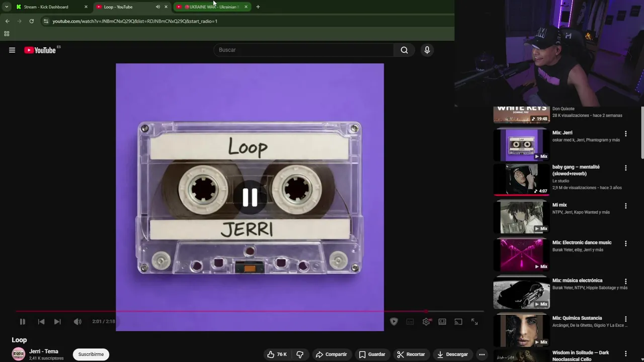
Task: Open a new browser tab
Action: (258, 7)
